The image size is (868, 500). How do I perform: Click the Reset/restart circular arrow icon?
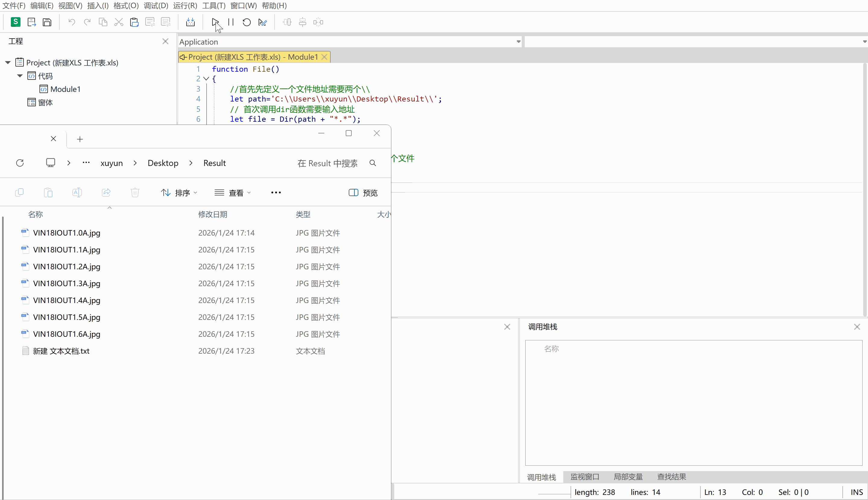(x=246, y=22)
